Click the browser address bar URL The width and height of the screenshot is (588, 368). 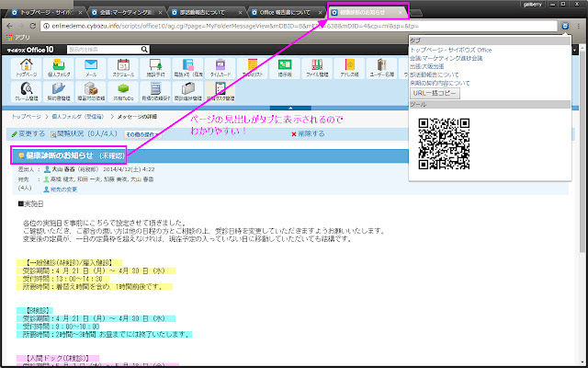click(x=300, y=26)
